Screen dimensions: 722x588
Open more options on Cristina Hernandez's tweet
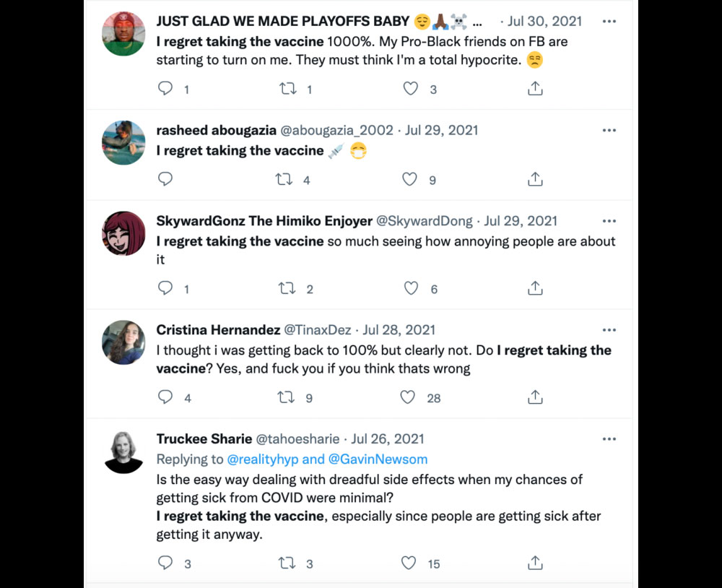click(x=609, y=330)
